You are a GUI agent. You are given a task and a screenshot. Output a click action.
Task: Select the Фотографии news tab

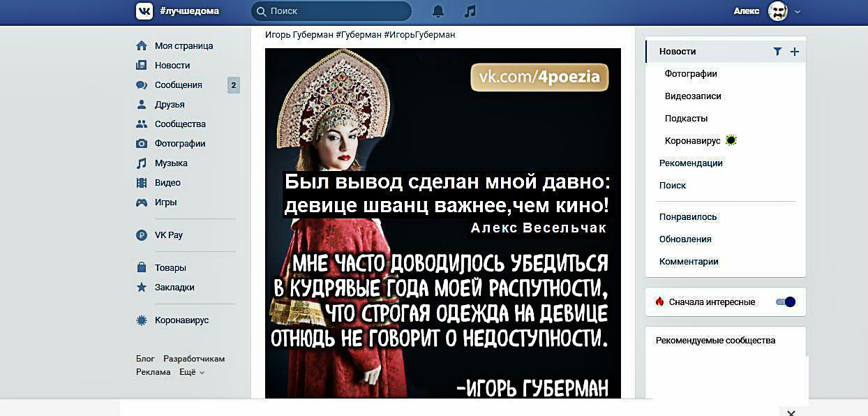691,74
